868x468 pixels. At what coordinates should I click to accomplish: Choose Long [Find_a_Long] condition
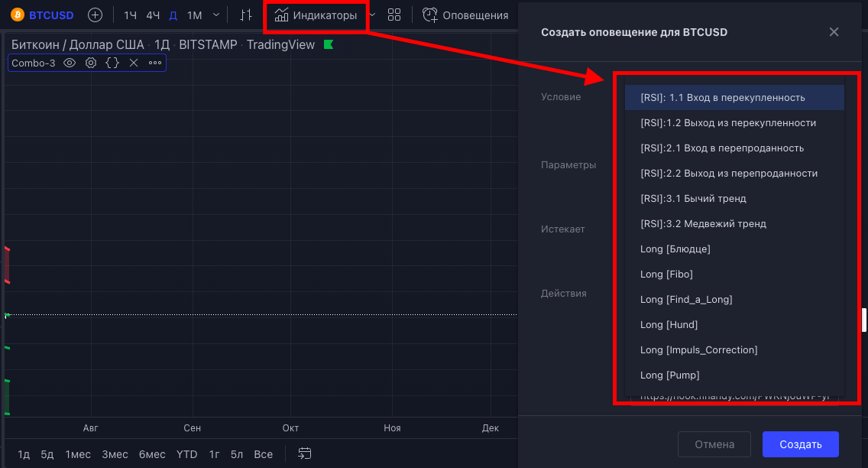734,300
